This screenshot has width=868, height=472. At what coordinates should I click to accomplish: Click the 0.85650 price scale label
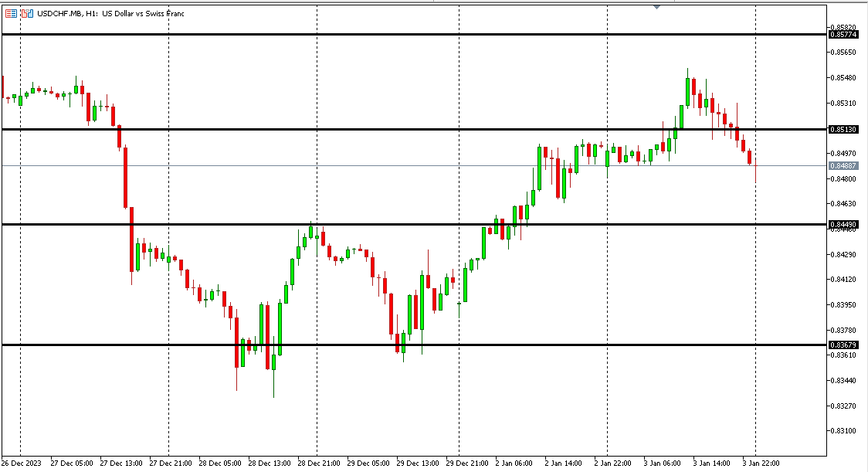coord(843,52)
